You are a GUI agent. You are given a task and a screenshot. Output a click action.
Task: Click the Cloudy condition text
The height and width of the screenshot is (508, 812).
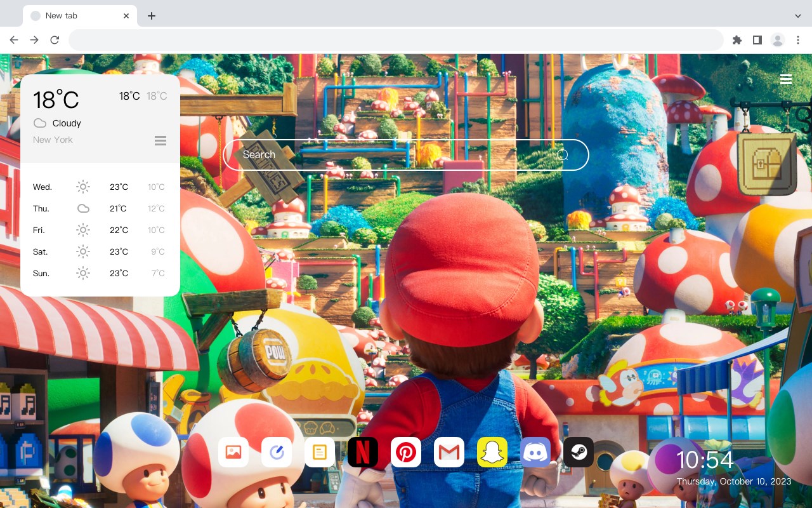(x=67, y=123)
